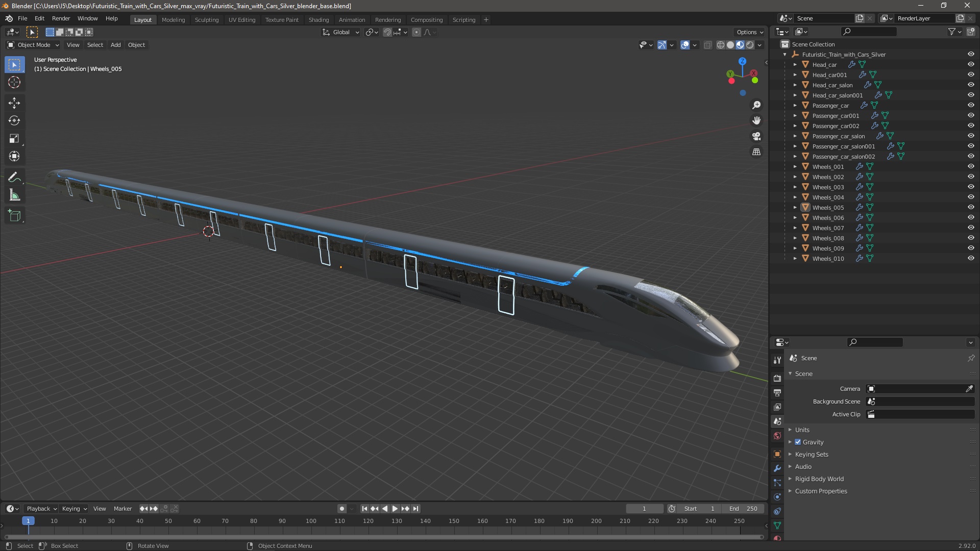Hide Head_car object in outliner
Viewport: 980px width, 551px height.
click(971, 65)
